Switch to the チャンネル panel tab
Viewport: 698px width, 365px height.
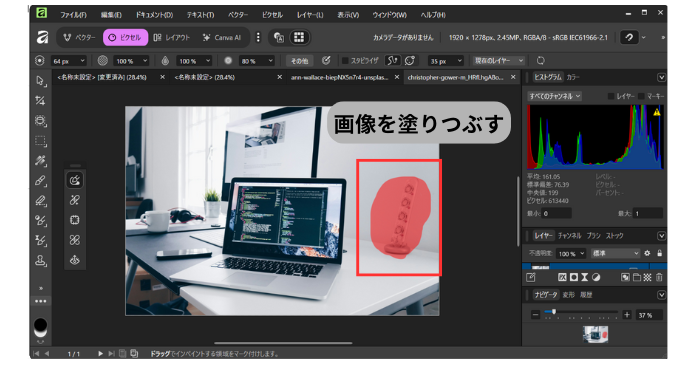(569, 236)
